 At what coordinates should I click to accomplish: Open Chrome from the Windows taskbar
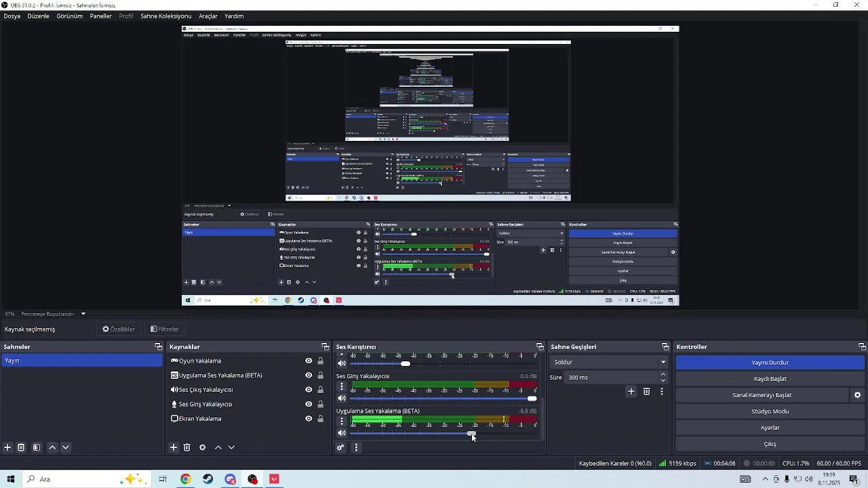[x=185, y=479]
